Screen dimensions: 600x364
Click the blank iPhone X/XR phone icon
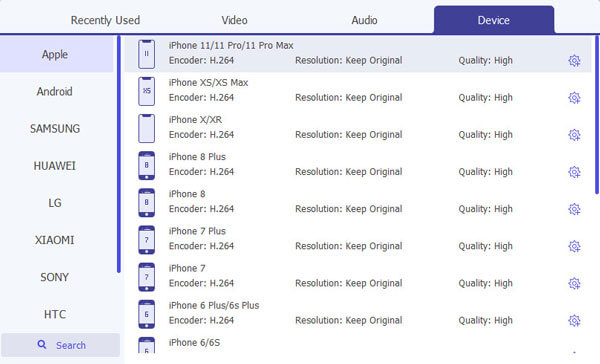point(147,128)
